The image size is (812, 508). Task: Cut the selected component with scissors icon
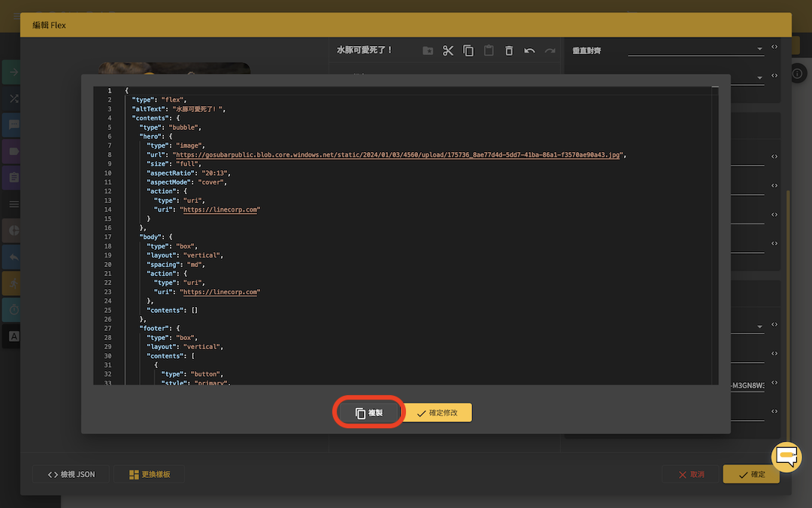click(x=448, y=50)
